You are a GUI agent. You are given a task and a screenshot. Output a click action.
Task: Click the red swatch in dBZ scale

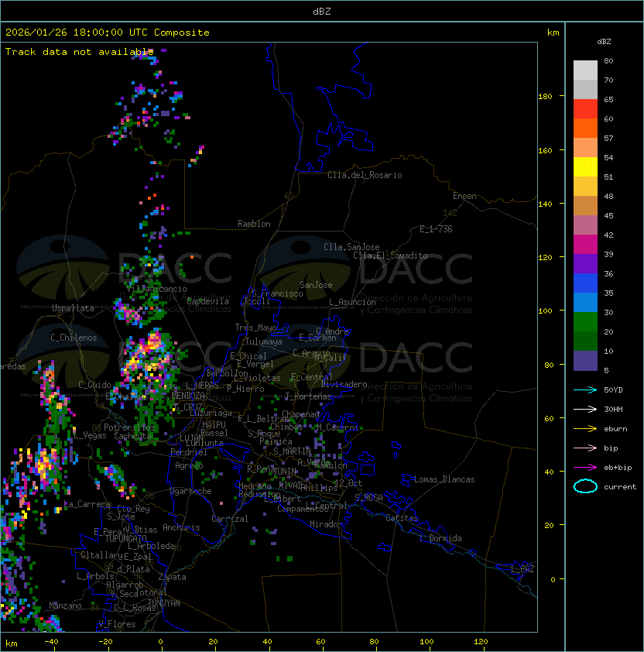(x=585, y=108)
